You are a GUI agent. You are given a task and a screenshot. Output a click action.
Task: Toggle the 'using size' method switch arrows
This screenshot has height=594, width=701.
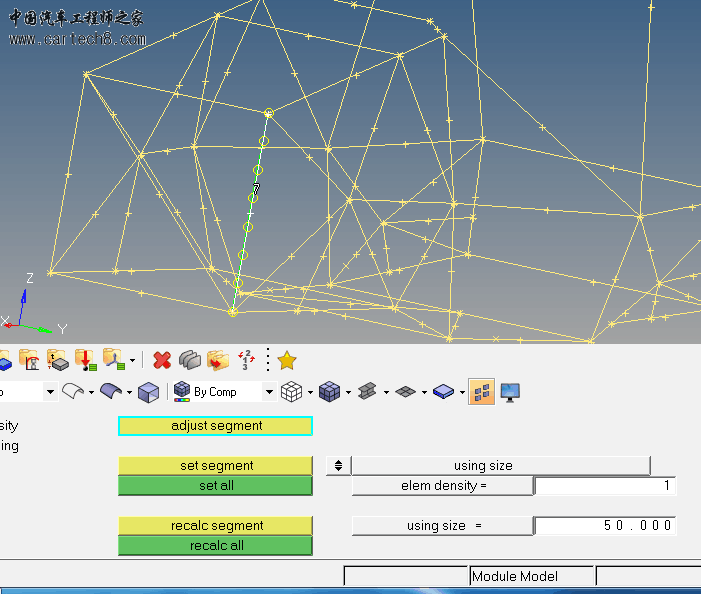point(339,466)
